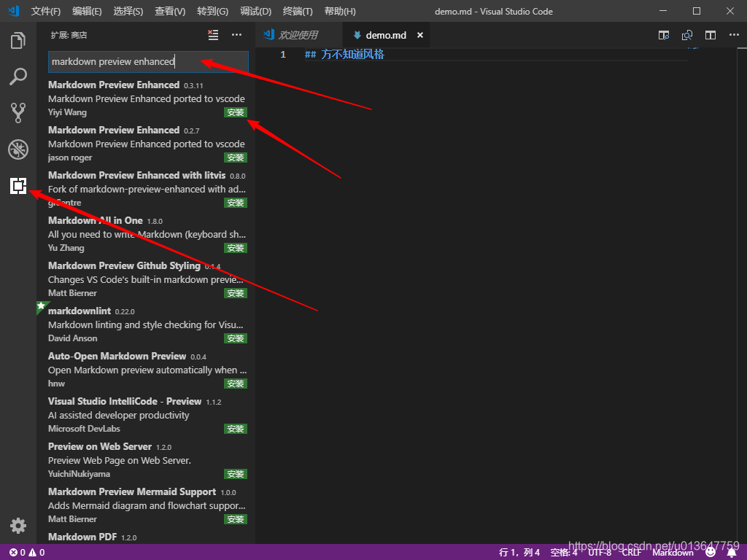Open the 转到(G) menu
The image size is (747, 560).
pos(212,12)
